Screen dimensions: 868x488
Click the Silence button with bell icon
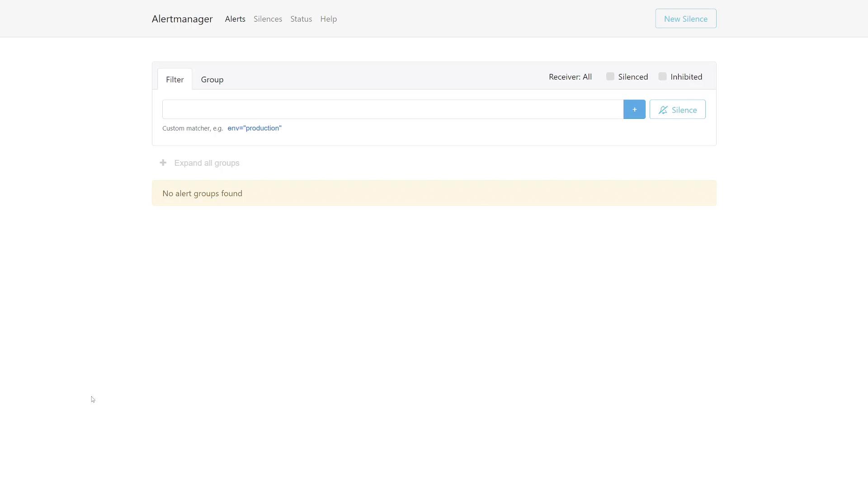[x=678, y=109]
